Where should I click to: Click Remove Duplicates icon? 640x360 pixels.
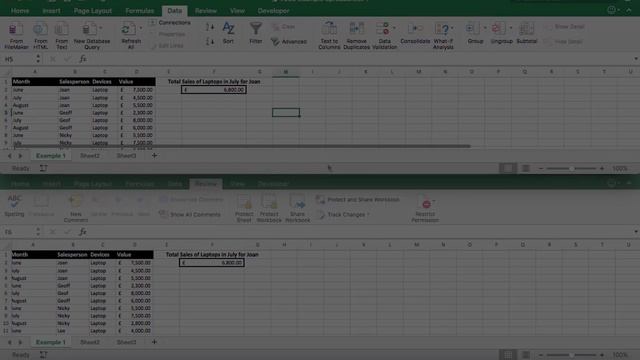[356, 36]
